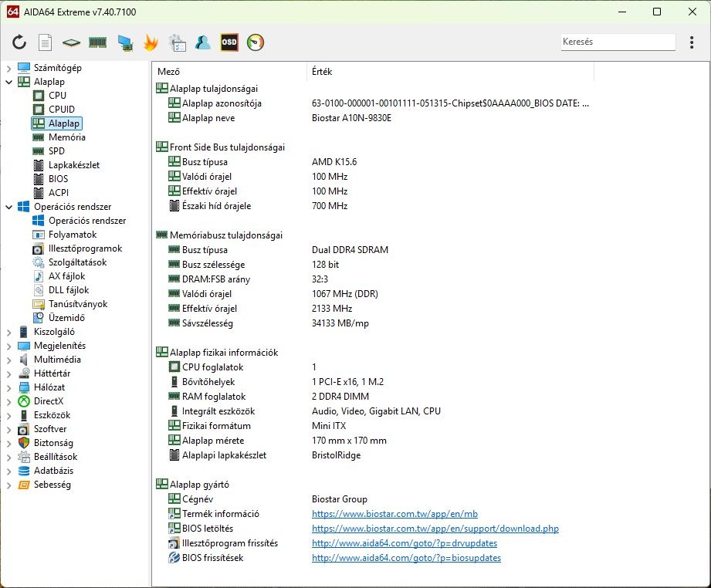This screenshot has width=711, height=588.
Task: Expand the Megjelenítés tree node
Action: (x=9, y=346)
